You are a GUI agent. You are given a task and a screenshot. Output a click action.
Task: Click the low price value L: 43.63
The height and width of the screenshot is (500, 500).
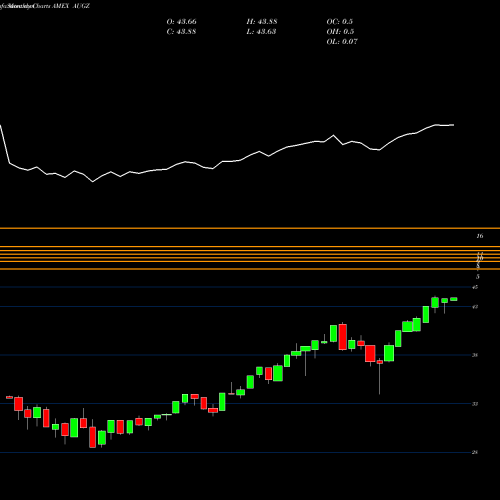[x=261, y=32]
